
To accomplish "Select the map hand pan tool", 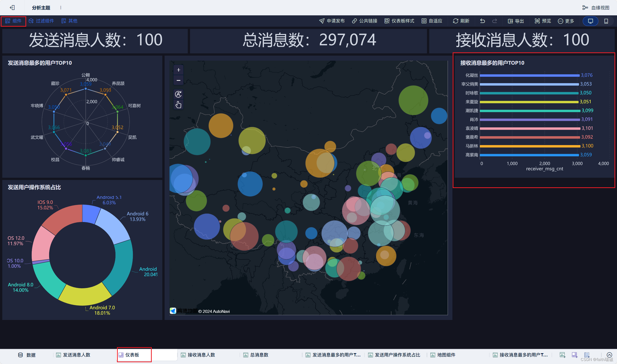I will (178, 104).
